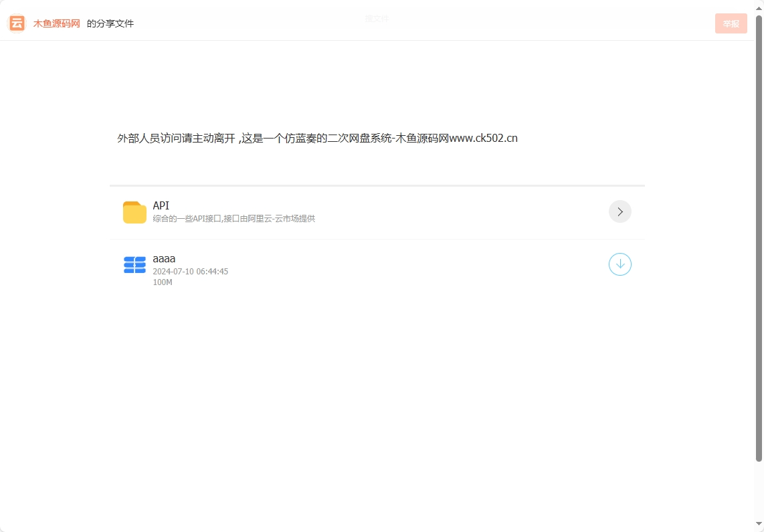Click the yellow API folder icon
The image size is (764, 532).
(x=134, y=212)
